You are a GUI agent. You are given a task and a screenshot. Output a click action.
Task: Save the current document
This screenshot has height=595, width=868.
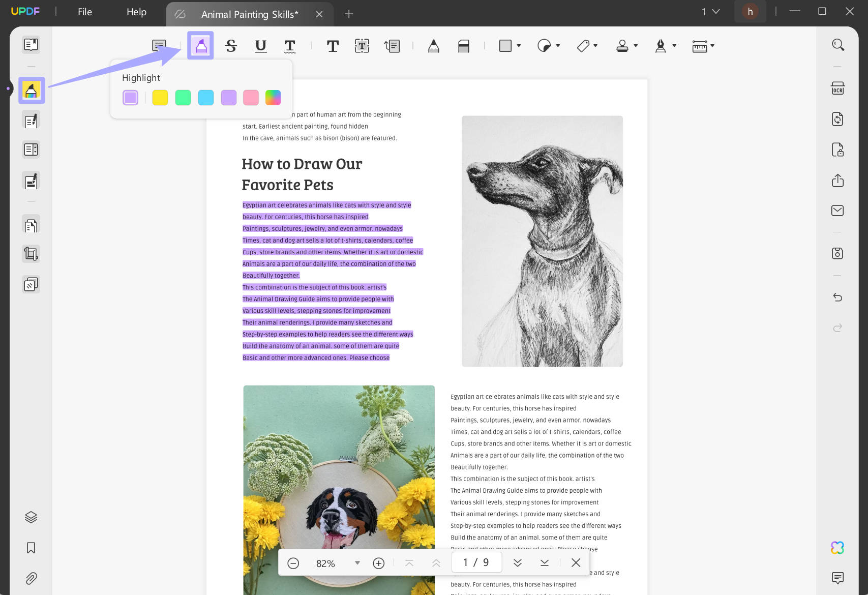coord(837,253)
